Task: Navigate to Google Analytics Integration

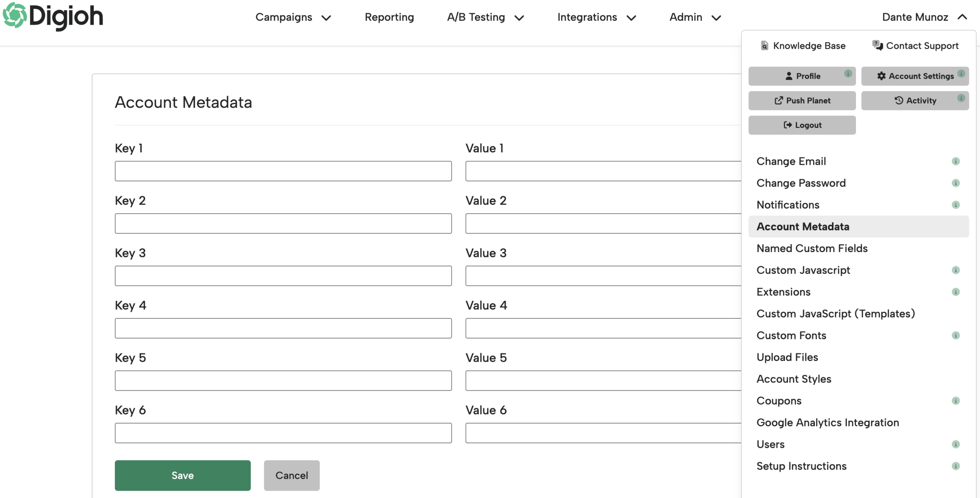Action: coord(828,423)
